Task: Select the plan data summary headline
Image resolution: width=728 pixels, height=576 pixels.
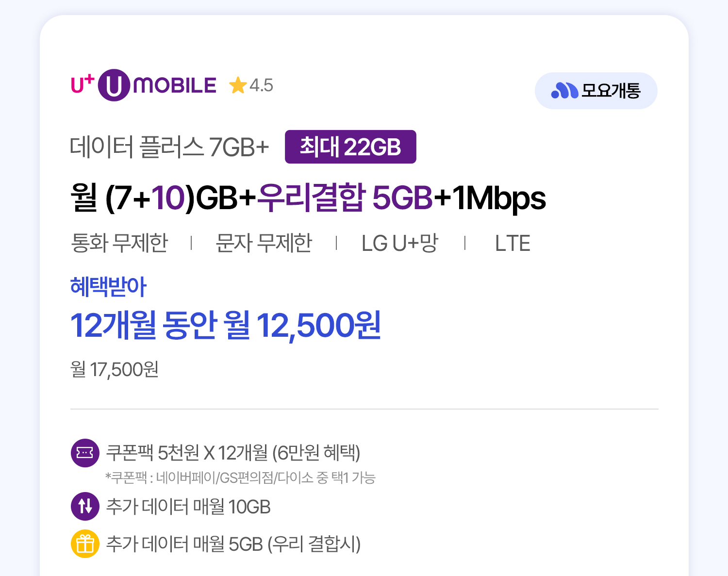Action: coord(308,198)
